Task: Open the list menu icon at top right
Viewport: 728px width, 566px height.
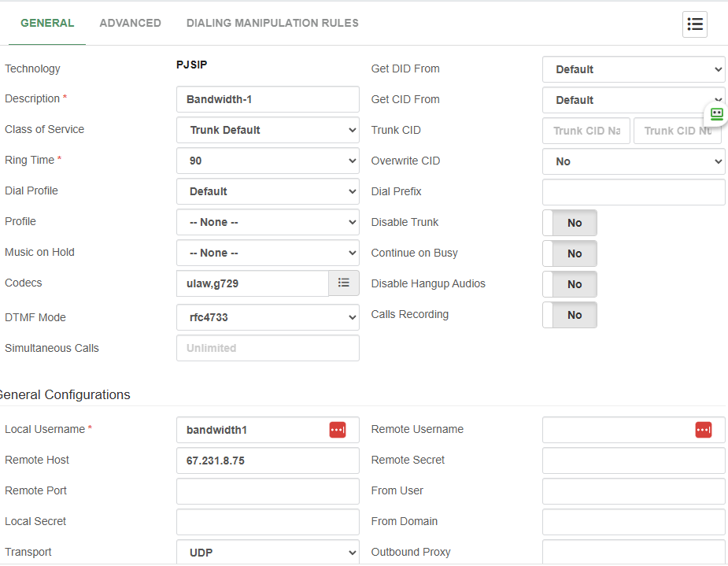Action: pos(695,24)
